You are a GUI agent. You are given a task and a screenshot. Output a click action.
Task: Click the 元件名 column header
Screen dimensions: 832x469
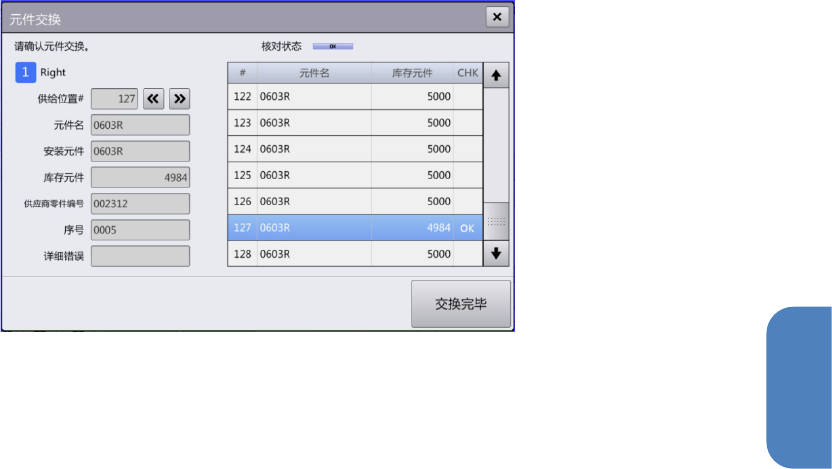point(314,73)
